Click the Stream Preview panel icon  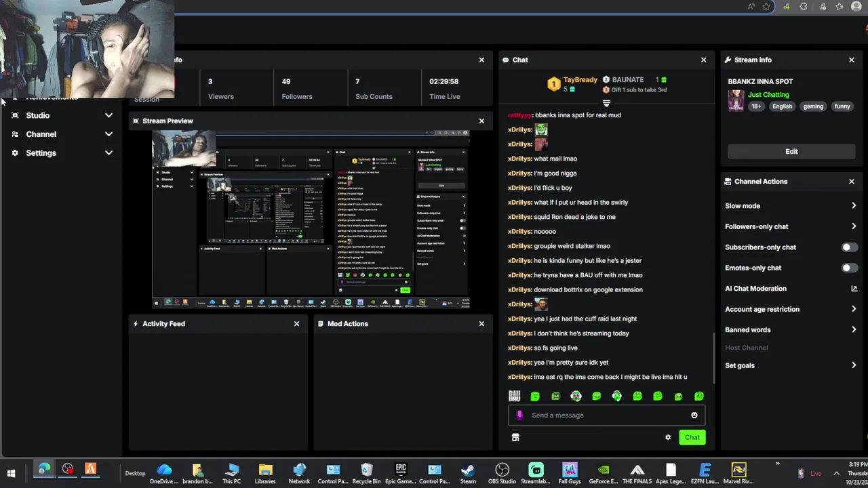[136, 121]
